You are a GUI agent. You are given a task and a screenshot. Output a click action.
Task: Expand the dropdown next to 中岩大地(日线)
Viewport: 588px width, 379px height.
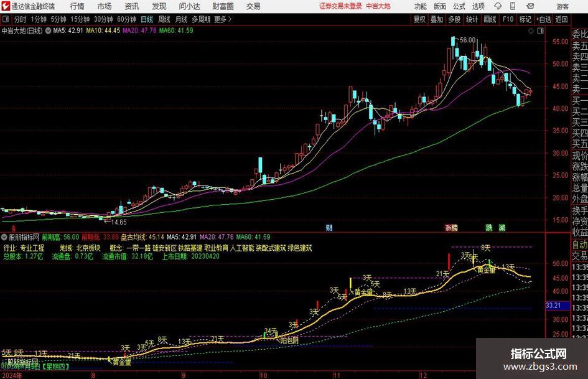(x=48, y=30)
